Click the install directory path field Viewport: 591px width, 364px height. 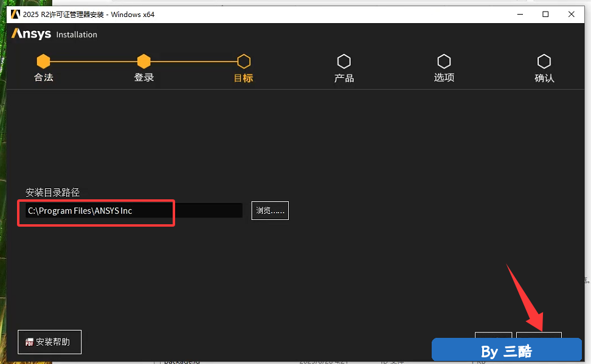[x=134, y=211]
